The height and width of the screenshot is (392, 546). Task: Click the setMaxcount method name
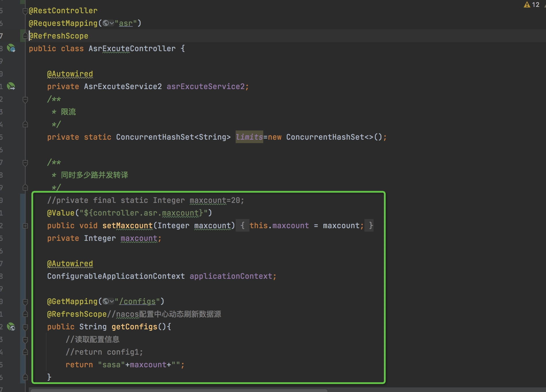(x=127, y=226)
